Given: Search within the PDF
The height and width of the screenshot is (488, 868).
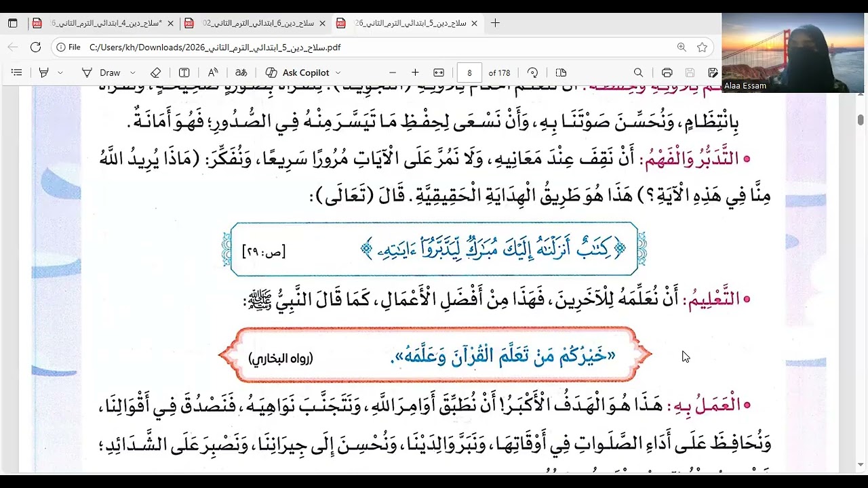Looking at the screenshot, I should [x=638, y=73].
